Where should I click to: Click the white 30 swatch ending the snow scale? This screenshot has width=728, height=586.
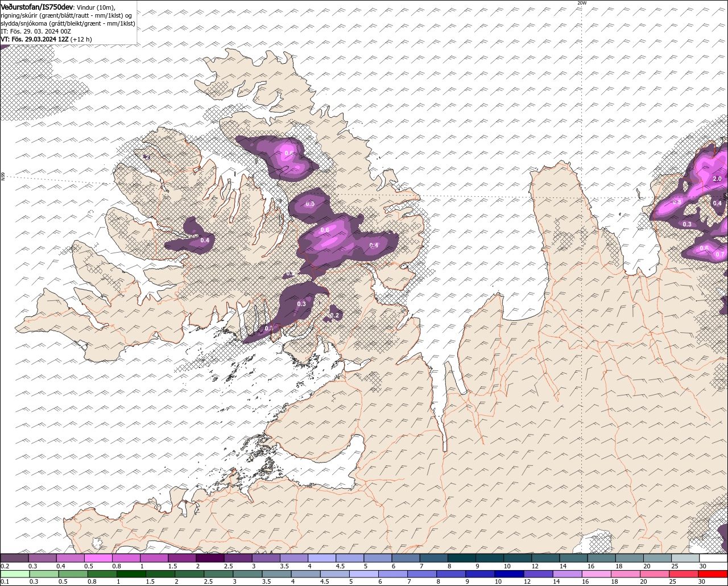(713, 558)
